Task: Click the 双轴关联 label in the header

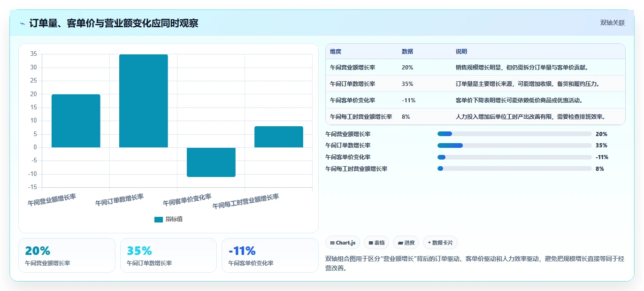Action: pyautogui.click(x=613, y=23)
